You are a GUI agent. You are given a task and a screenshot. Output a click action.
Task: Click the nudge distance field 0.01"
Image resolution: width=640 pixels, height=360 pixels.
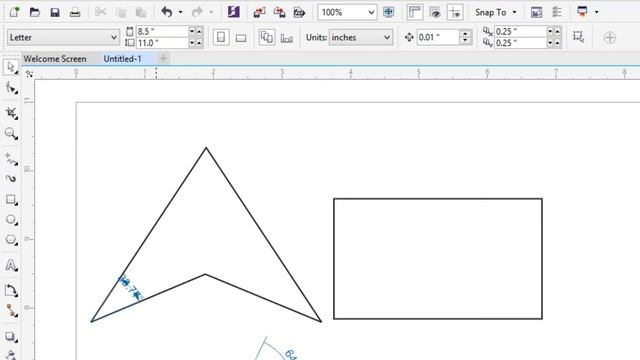(x=438, y=38)
